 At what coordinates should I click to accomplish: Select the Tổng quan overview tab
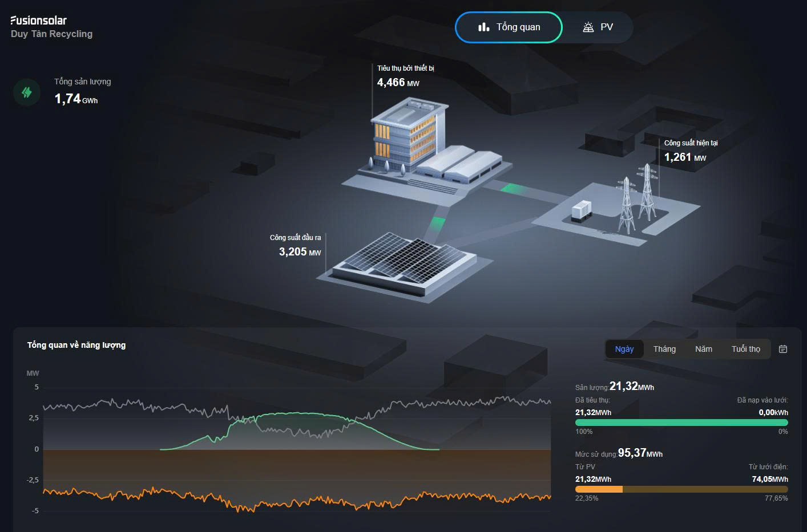coord(509,27)
